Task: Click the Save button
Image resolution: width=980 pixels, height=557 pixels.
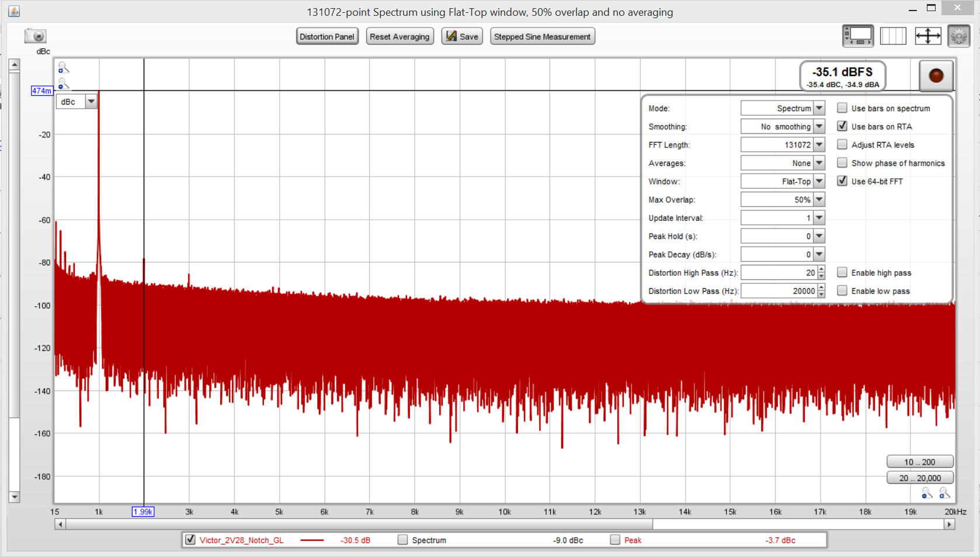Action: [462, 36]
